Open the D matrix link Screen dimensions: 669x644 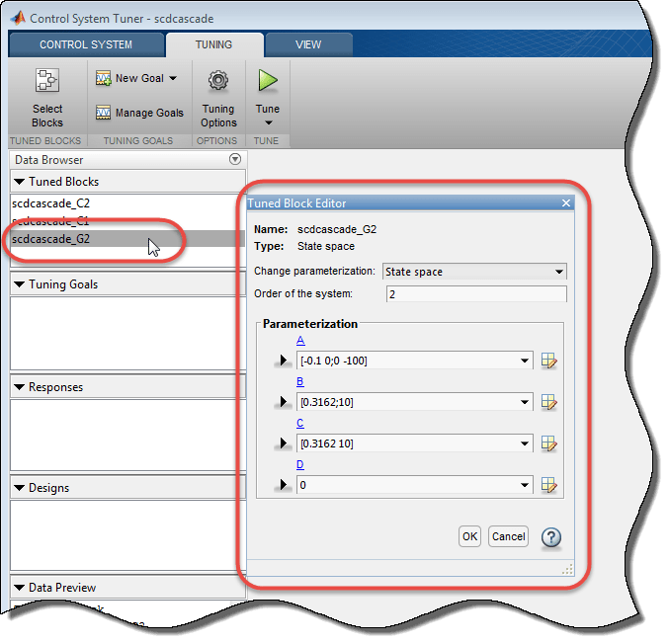tap(300, 464)
